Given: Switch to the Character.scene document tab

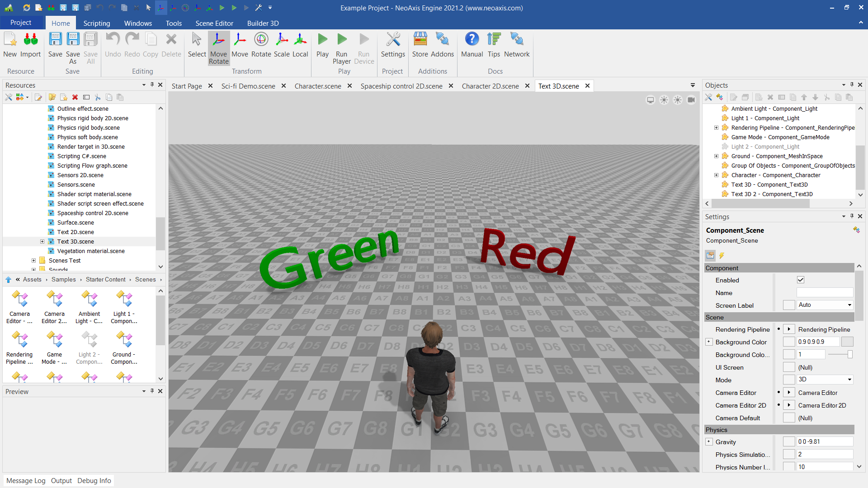Looking at the screenshot, I should pos(317,86).
